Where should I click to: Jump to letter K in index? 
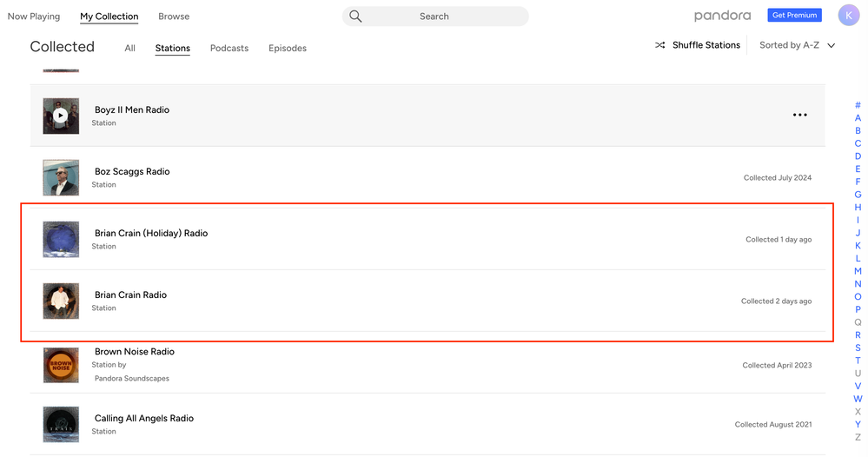[x=858, y=246]
